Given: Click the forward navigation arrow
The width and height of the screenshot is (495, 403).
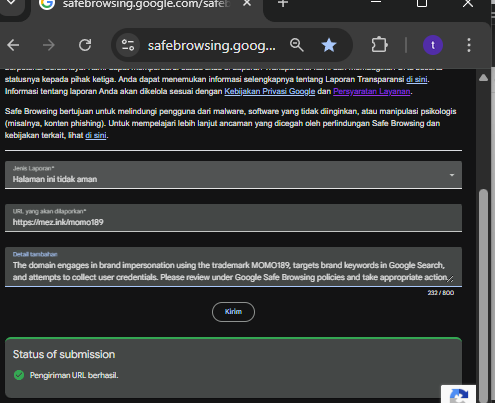Looking at the screenshot, I should tap(49, 45).
